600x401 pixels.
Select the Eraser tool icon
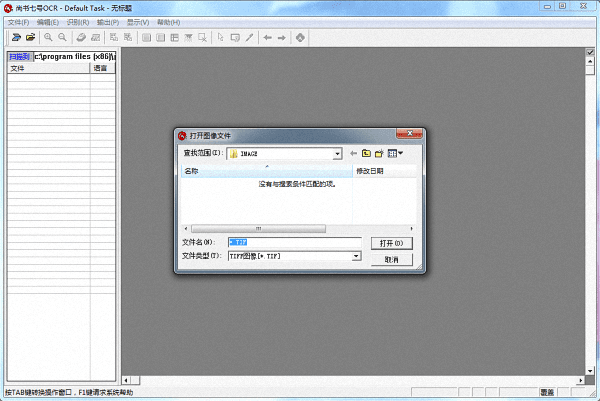click(x=81, y=37)
